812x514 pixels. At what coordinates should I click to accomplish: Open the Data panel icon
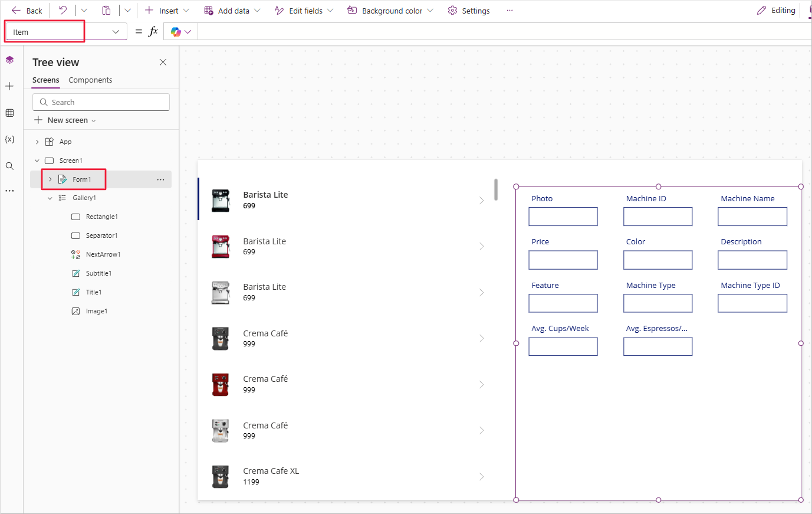coord(9,113)
